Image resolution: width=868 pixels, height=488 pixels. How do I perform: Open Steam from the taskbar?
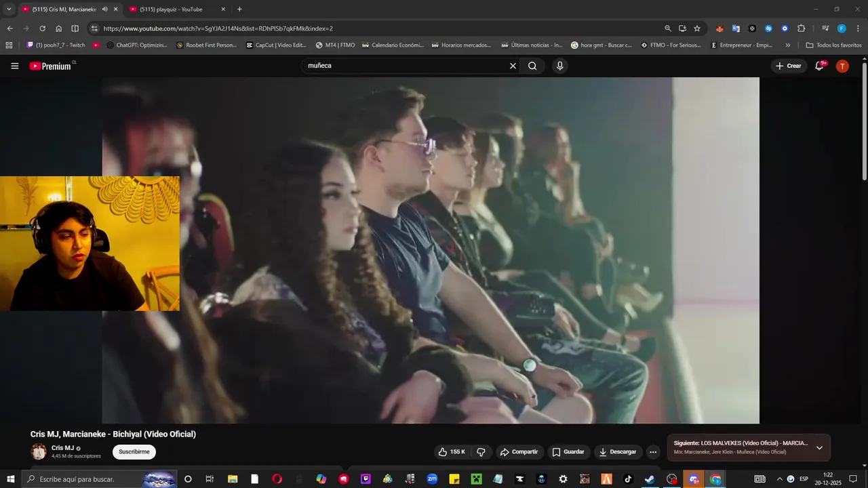tap(650, 479)
